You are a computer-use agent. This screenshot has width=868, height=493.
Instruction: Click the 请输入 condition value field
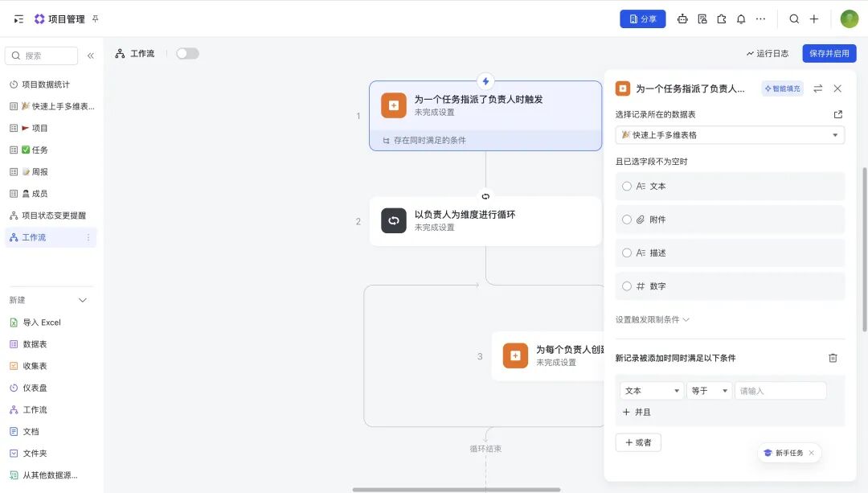click(x=780, y=391)
